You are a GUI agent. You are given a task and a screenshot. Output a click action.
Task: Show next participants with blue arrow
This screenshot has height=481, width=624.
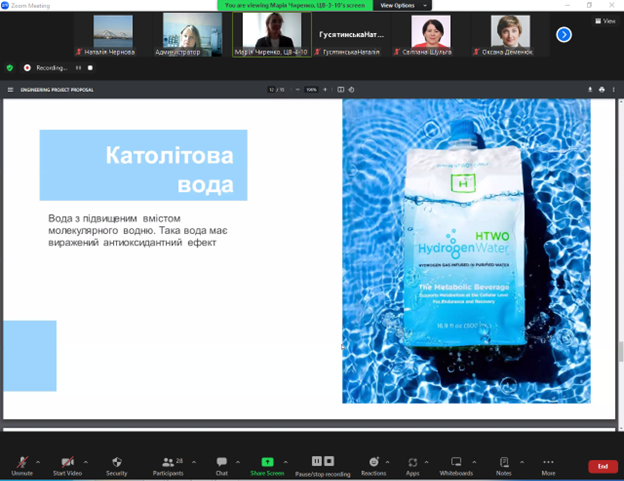[x=564, y=34]
